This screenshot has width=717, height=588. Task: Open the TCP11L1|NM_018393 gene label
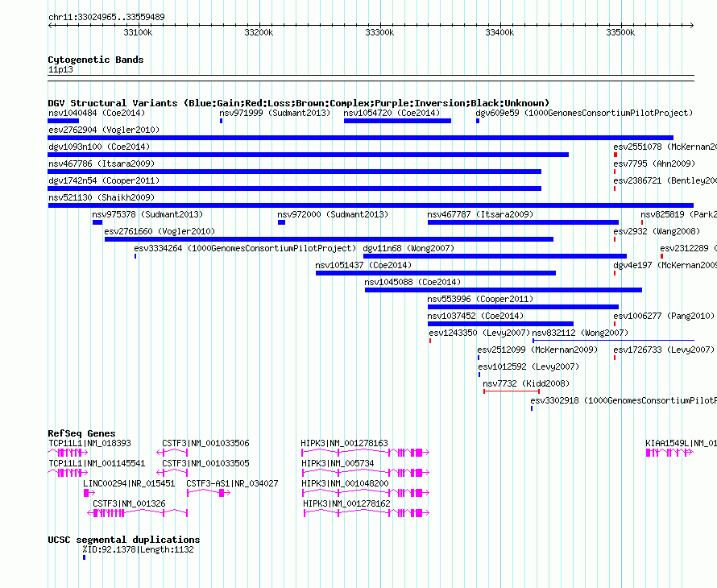click(x=89, y=443)
